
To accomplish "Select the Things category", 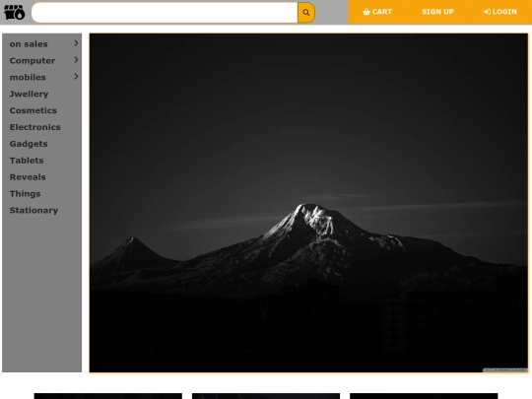I will click(25, 194).
